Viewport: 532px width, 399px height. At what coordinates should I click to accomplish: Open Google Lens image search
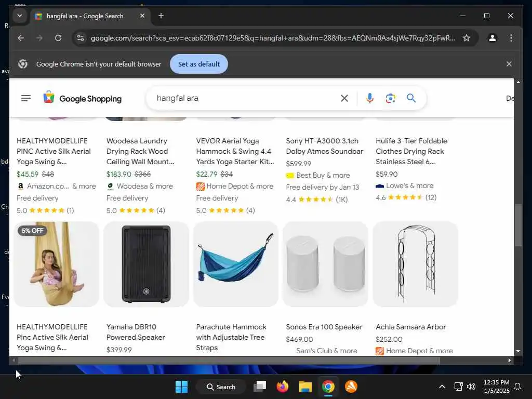pos(390,98)
